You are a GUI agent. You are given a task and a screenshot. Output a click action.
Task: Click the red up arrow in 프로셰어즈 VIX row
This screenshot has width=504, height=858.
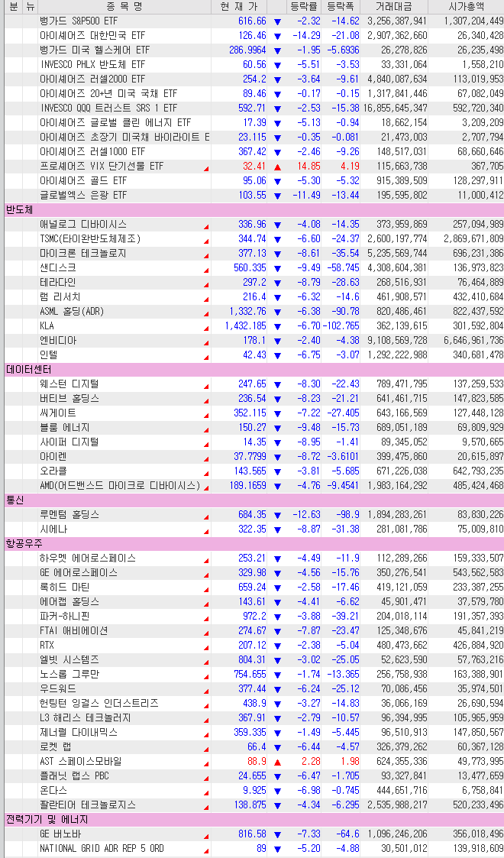(277, 167)
